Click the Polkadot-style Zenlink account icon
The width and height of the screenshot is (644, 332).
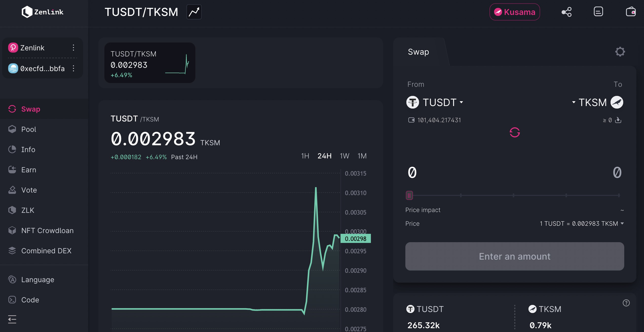coord(13,48)
